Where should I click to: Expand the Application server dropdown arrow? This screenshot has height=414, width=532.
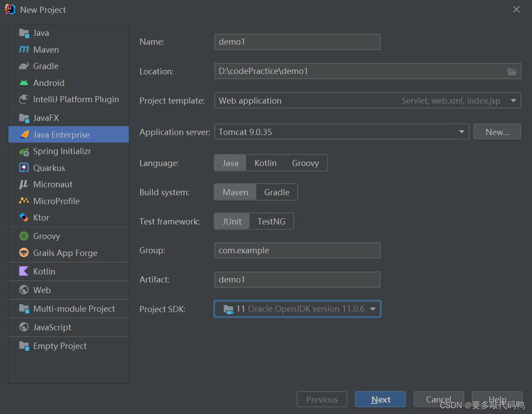click(x=462, y=132)
